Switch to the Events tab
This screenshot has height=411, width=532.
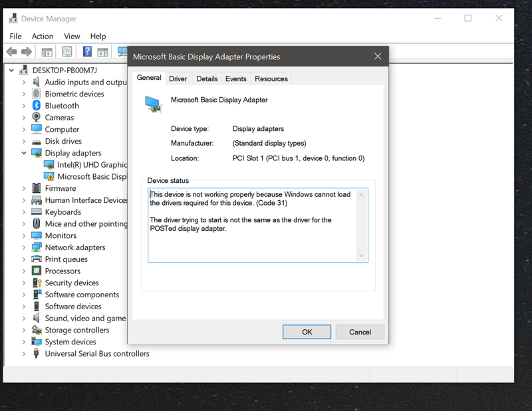click(236, 78)
